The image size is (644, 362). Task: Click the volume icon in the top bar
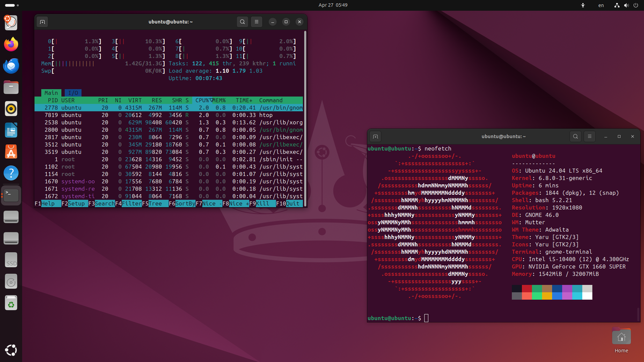click(x=626, y=5)
